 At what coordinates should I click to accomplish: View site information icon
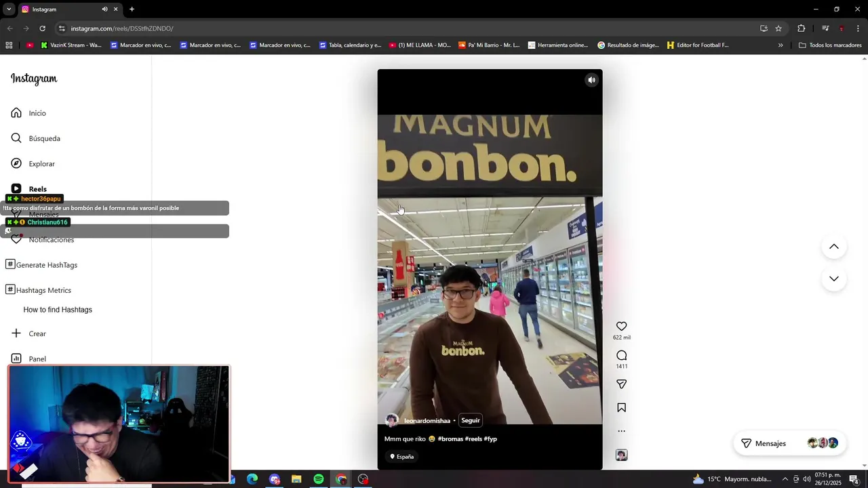(62, 28)
